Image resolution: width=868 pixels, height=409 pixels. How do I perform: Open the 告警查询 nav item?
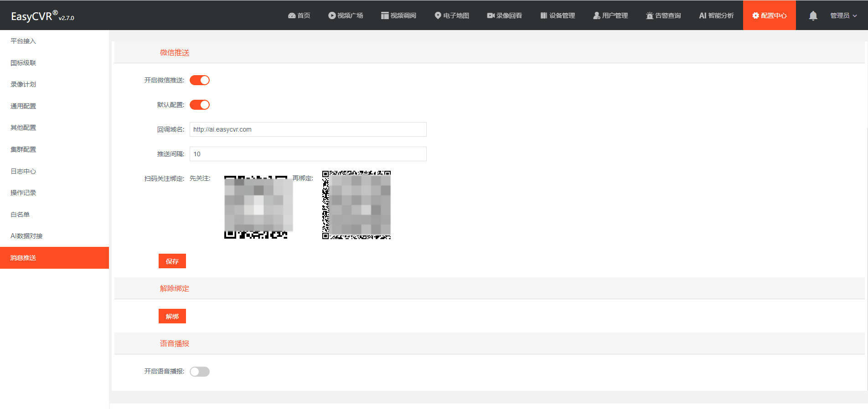tap(663, 15)
